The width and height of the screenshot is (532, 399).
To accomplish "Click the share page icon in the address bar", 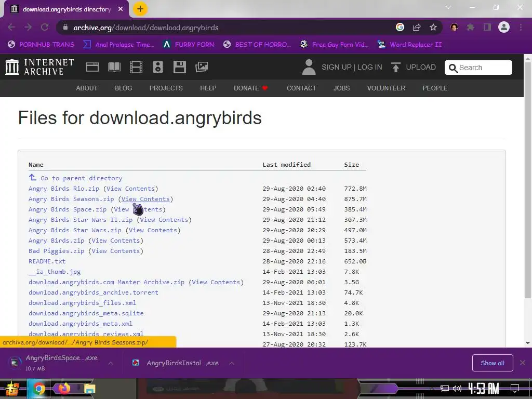I will (417, 27).
